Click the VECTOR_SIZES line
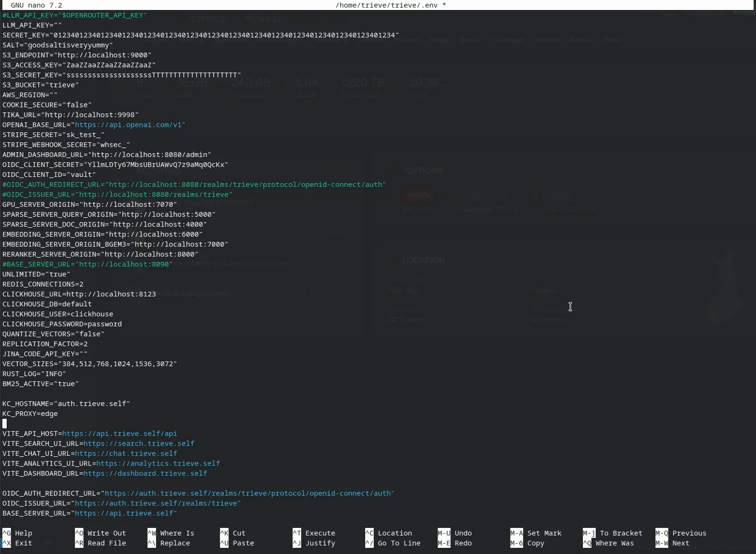756x554 pixels. tap(90, 364)
